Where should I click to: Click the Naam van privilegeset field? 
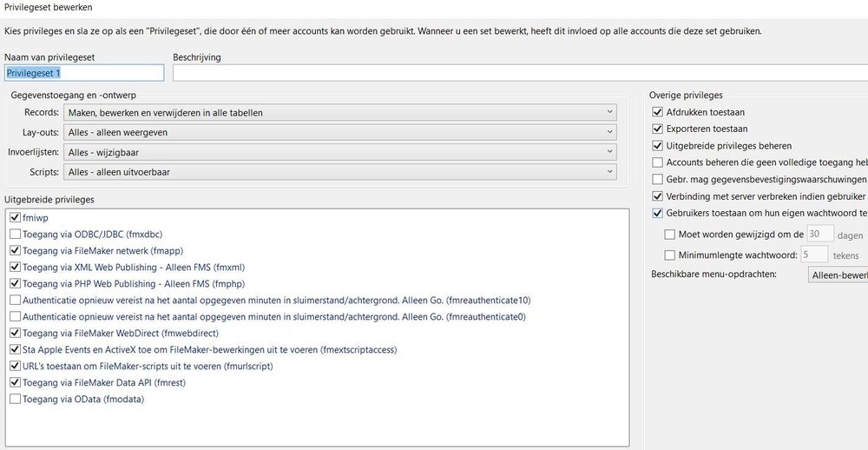pyautogui.click(x=83, y=74)
